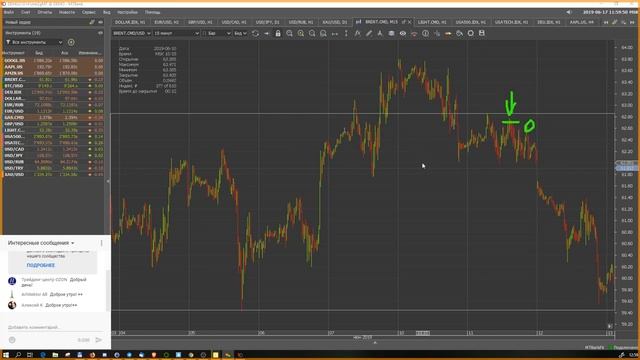Switch to the USATECH.IDX chart tab
Screen dimensions: 640x360
[x=511, y=22]
